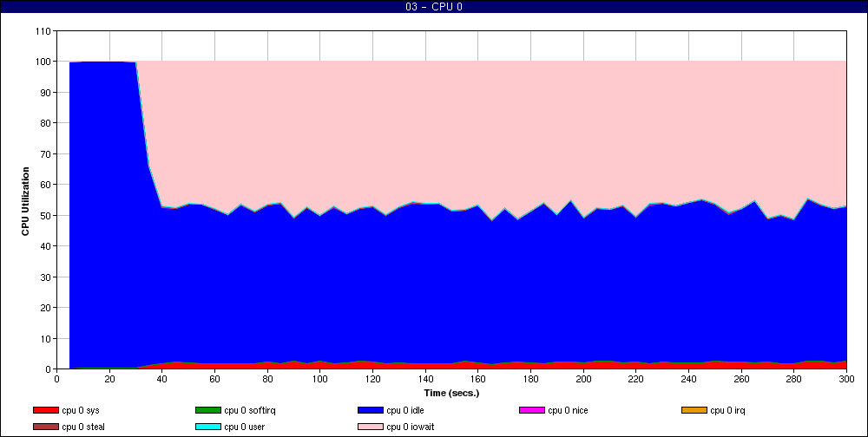Click the cyan cpu 0 user legend swatch
Screen dimensions: 868x437
(x=208, y=427)
